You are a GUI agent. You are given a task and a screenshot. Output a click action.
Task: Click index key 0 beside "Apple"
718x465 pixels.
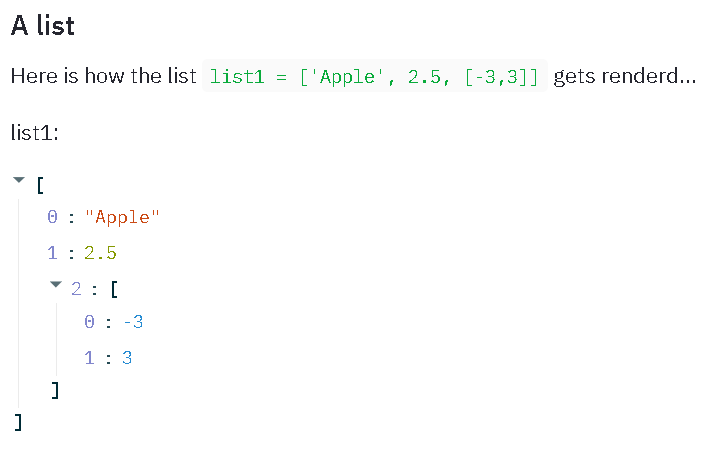52,217
